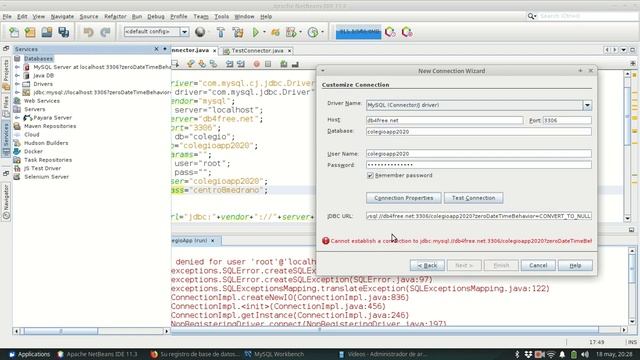Click the Host input field
This screenshot has height=360, width=640.
coord(444,120)
